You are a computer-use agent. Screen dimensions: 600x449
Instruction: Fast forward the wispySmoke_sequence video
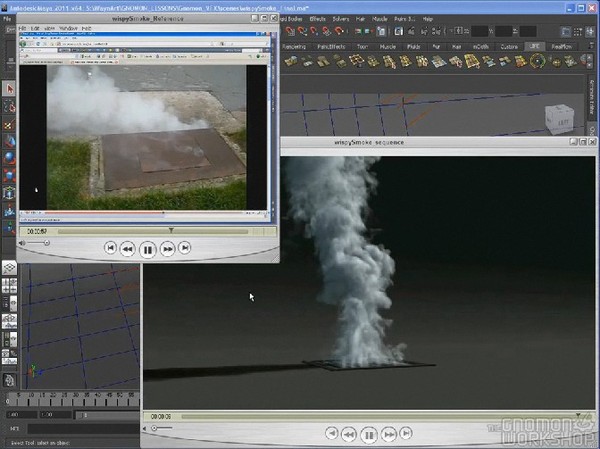[389, 434]
